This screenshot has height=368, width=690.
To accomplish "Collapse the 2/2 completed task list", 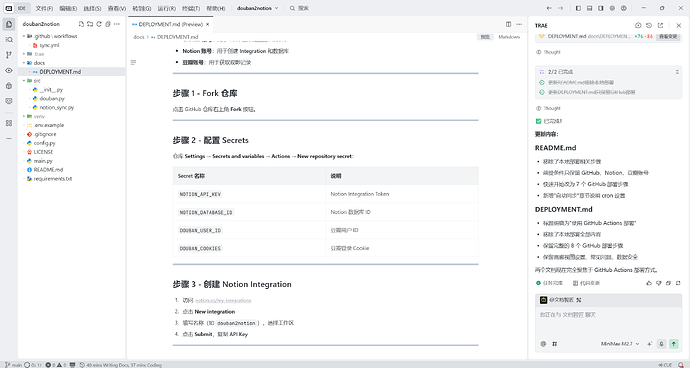I will pos(677,72).
